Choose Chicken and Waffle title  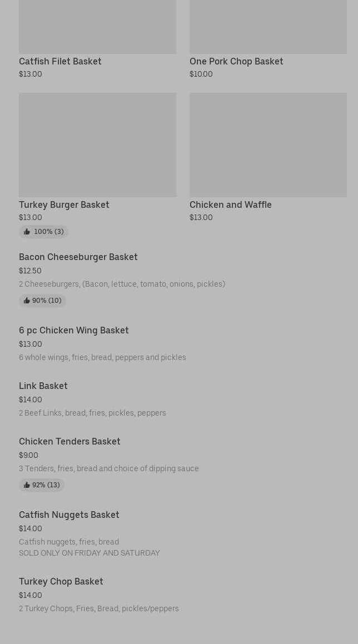pyautogui.click(x=230, y=204)
